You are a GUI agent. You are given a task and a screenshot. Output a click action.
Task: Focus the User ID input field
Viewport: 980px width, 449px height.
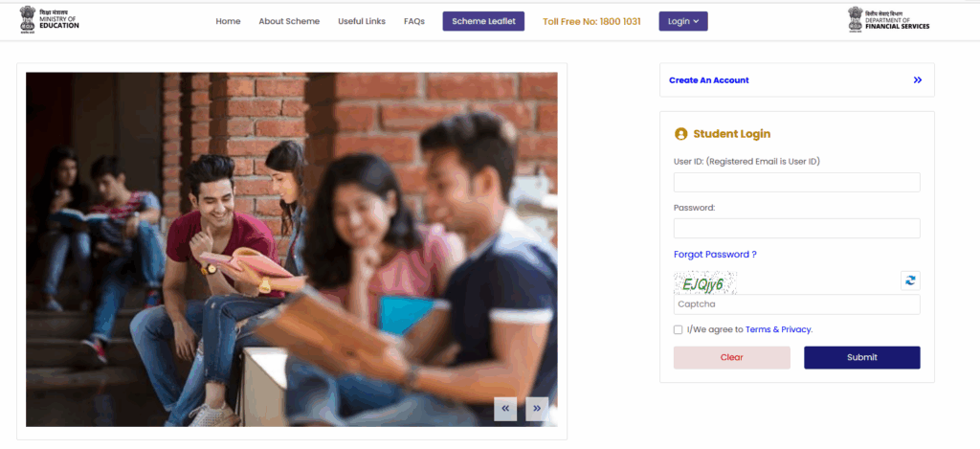797,183
